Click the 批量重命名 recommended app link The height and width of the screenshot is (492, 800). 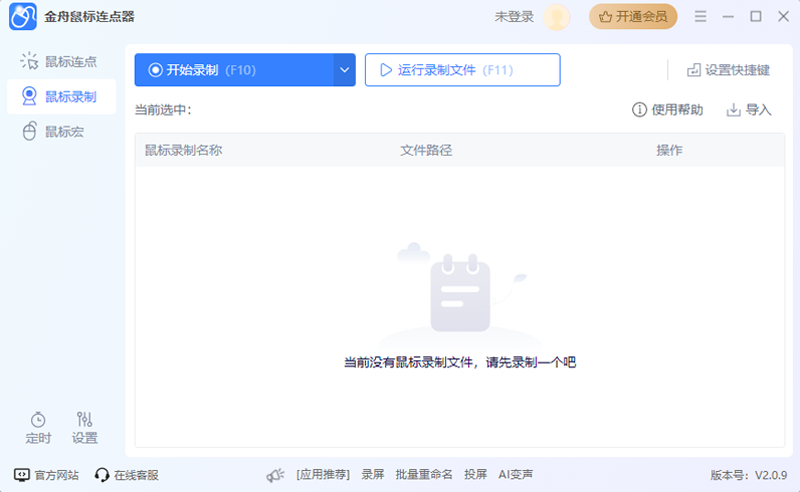[424, 475]
